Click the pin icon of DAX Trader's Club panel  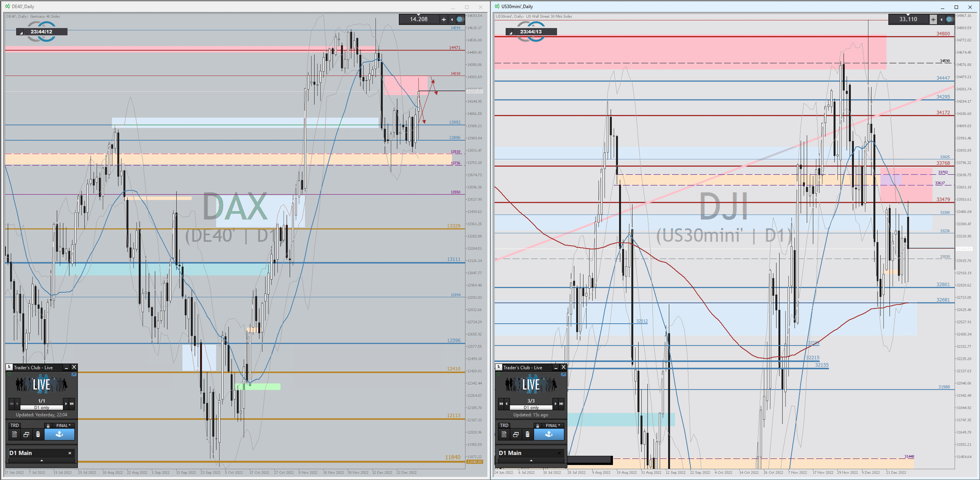pos(9,367)
